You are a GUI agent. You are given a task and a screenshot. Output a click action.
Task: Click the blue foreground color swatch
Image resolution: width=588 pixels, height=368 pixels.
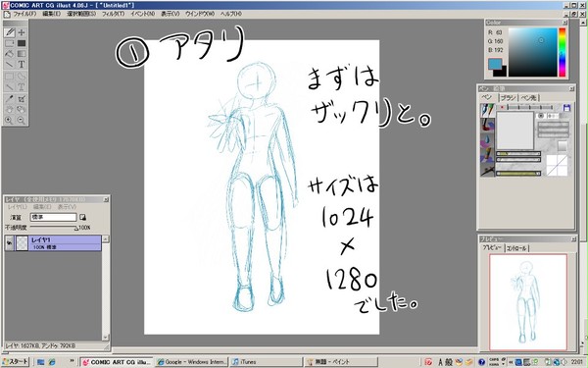pos(495,64)
